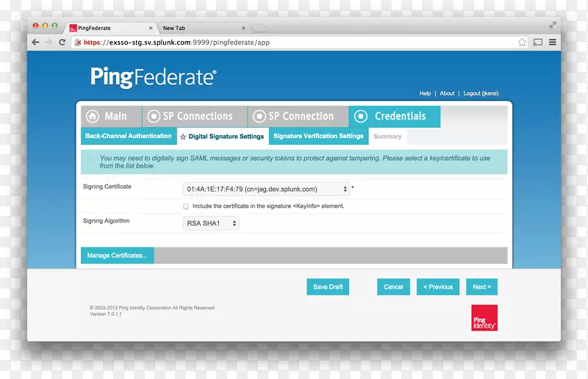Viewport: 588px width, 379px height.
Task: Click the Save Draft button
Action: coord(328,286)
